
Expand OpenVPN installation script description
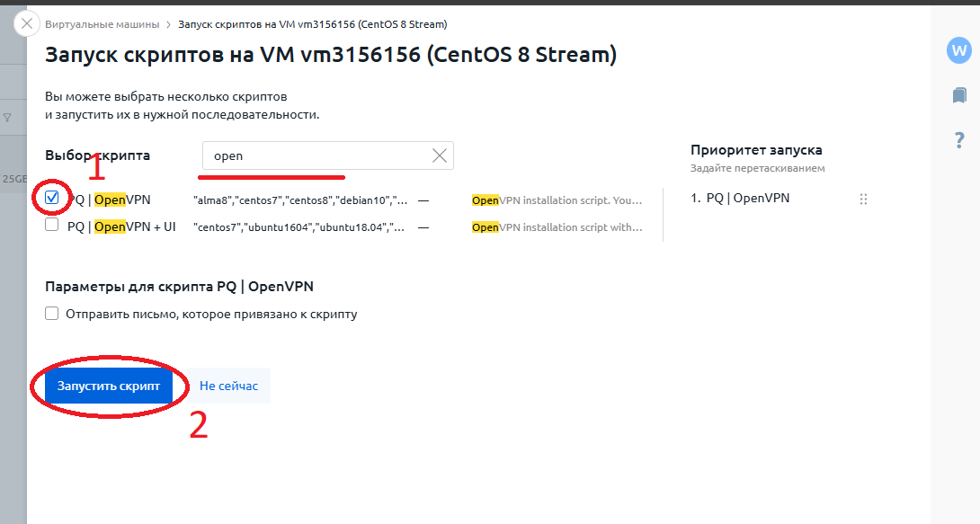[557, 200]
